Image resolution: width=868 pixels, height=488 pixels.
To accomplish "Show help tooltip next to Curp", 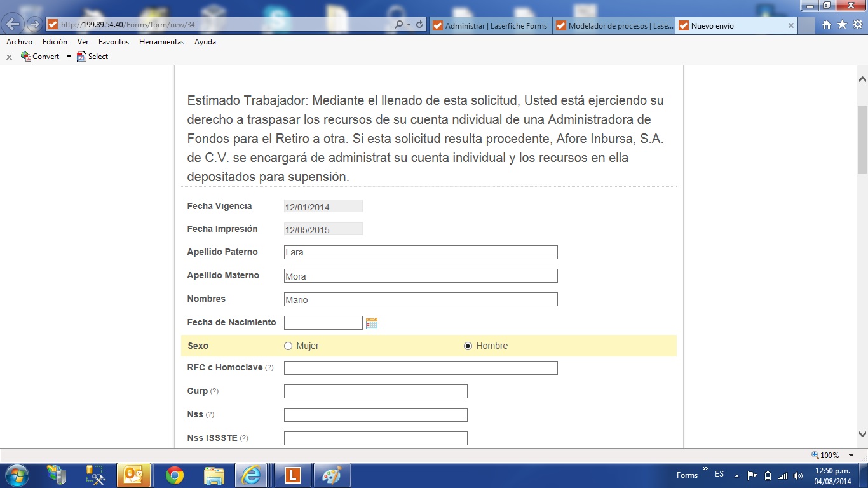I will coord(214,391).
